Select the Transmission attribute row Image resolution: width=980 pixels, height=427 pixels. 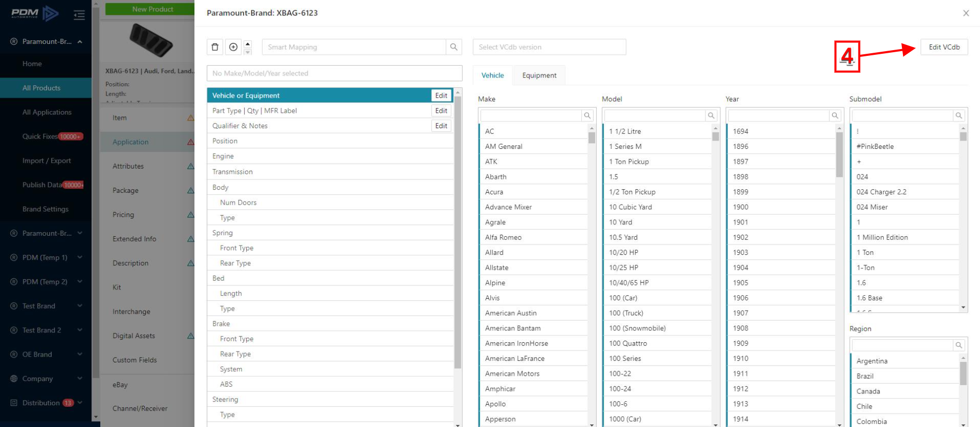tap(330, 172)
